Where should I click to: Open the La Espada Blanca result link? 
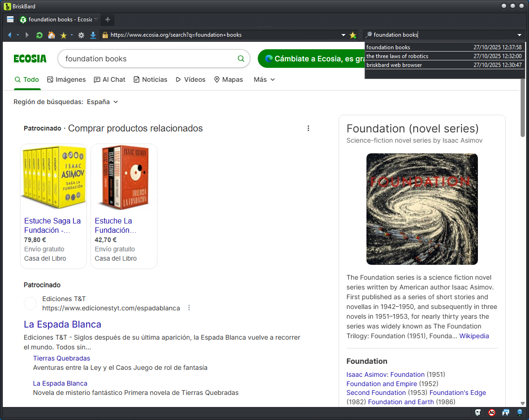pos(62,324)
